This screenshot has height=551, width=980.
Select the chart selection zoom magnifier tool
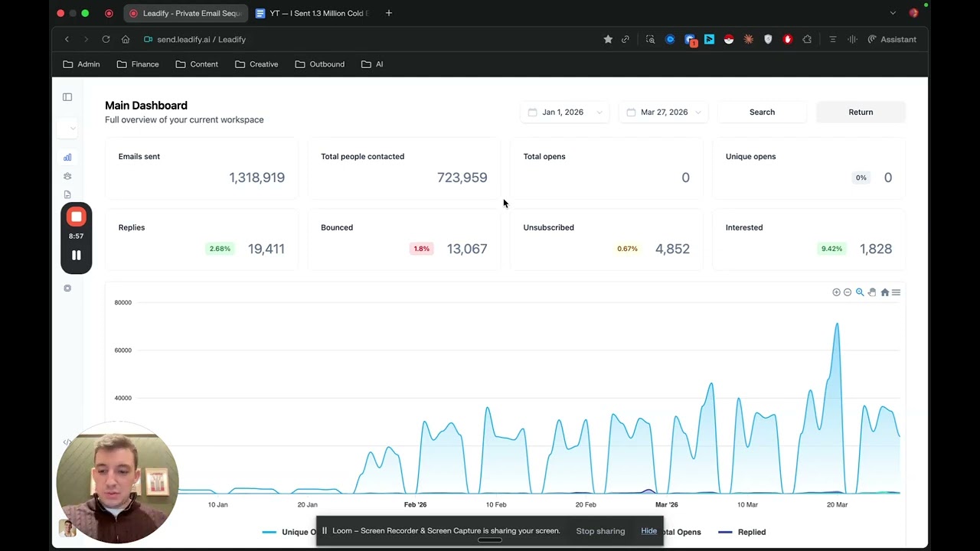[x=860, y=292]
